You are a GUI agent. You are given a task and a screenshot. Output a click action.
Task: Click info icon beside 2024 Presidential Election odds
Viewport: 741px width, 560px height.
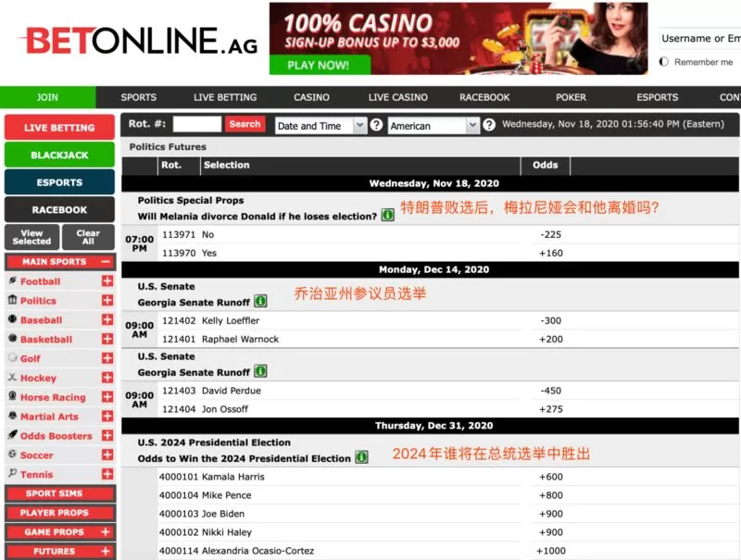tap(362, 457)
